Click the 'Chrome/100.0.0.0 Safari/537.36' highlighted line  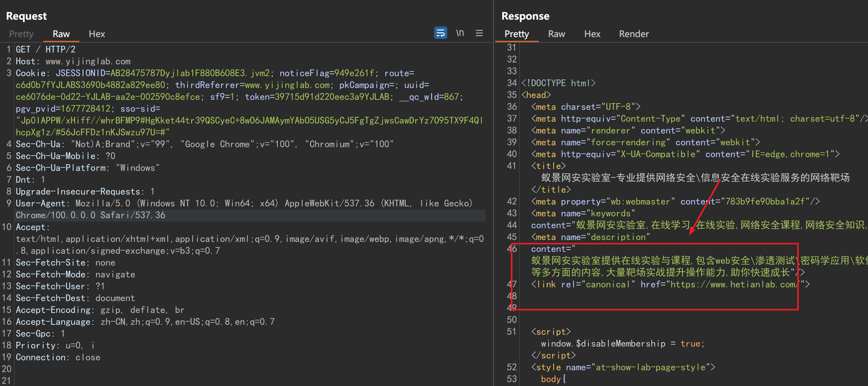point(90,215)
